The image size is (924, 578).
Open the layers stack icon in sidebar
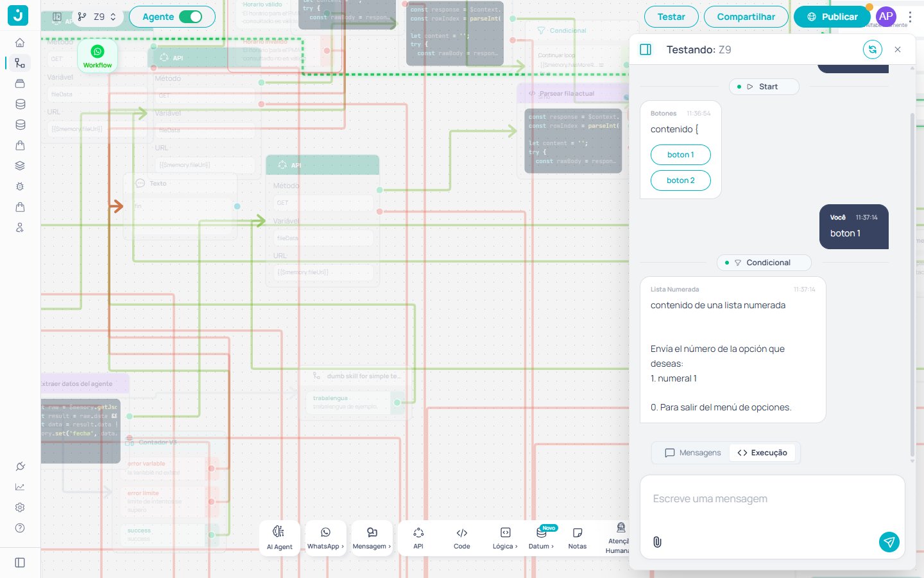coord(20,166)
